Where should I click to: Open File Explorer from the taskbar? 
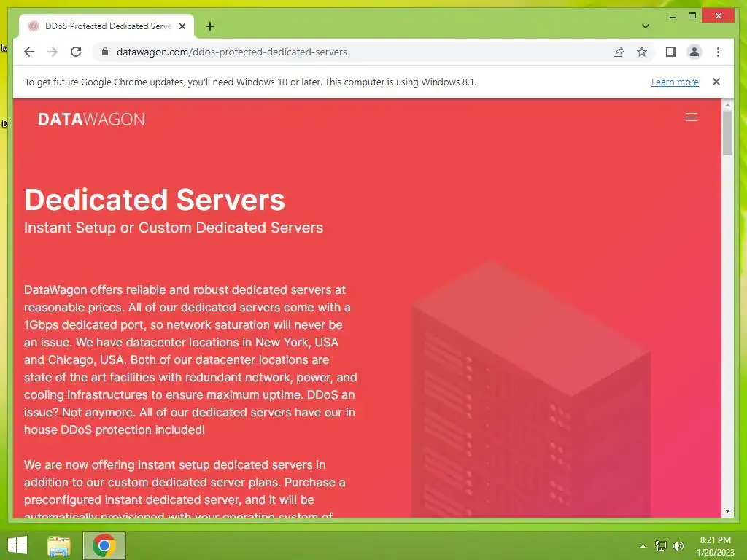pyautogui.click(x=59, y=545)
